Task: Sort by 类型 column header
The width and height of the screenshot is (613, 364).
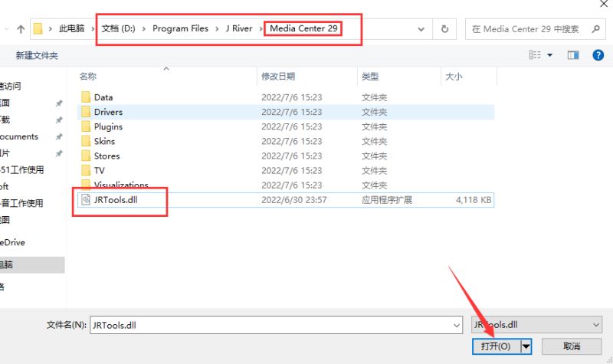Action: (370, 77)
